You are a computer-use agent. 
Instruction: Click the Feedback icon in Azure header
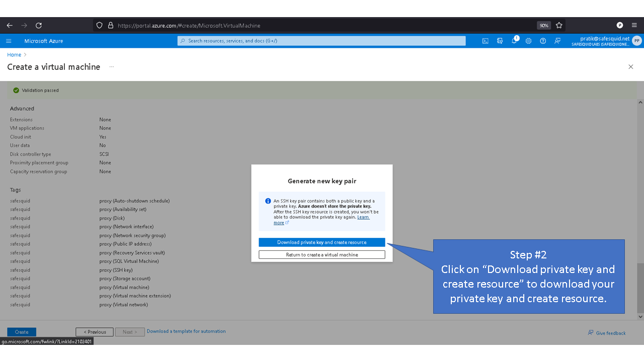557,41
